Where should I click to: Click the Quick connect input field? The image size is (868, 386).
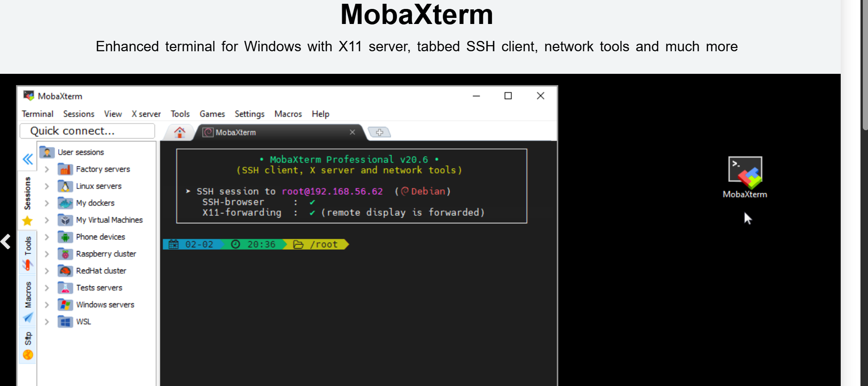pyautogui.click(x=88, y=131)
